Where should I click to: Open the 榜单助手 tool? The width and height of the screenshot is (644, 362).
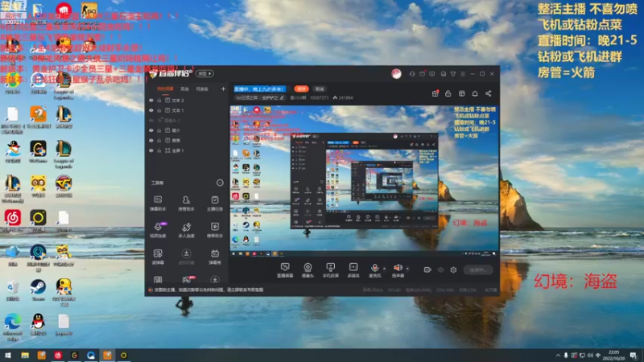coord(215,230)
